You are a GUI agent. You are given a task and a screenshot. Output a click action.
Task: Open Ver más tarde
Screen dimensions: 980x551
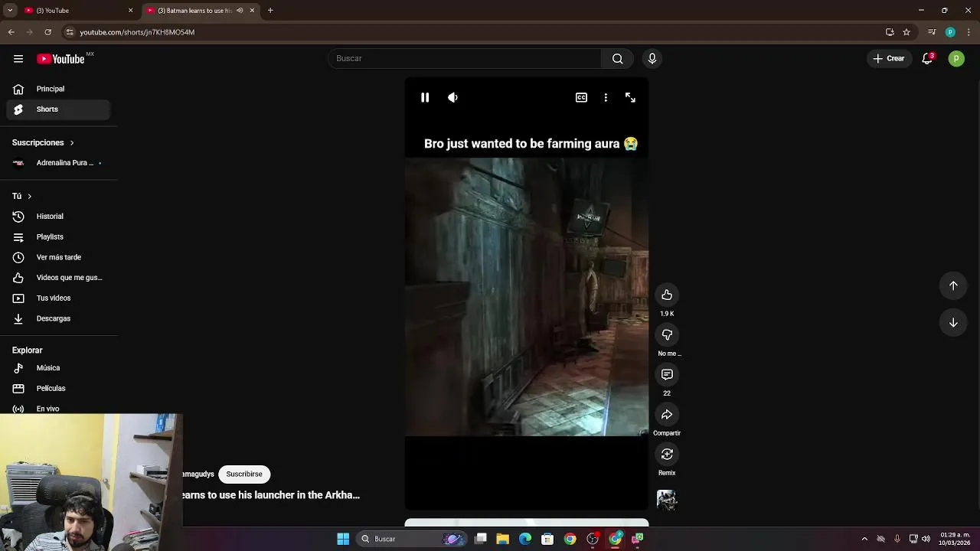click(58, 257)
